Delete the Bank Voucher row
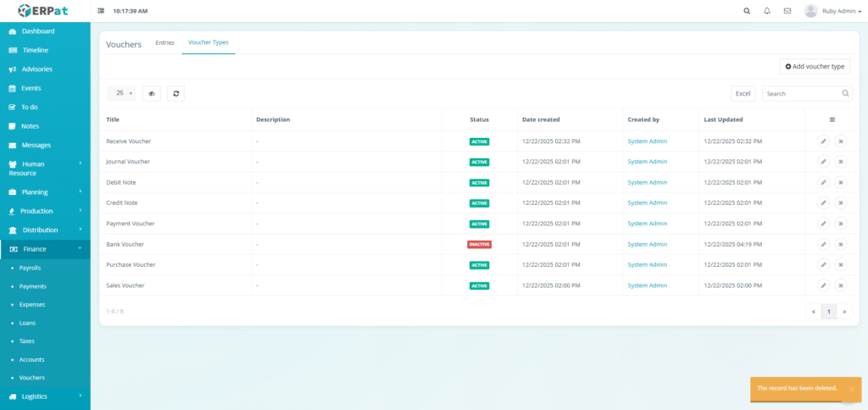This screenshot has height=410, width=868. [840, 244]
